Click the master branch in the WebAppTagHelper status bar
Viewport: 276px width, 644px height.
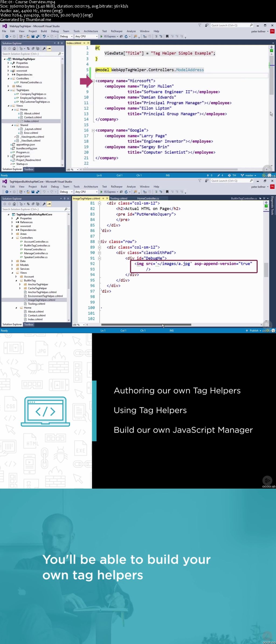point(248,175)
